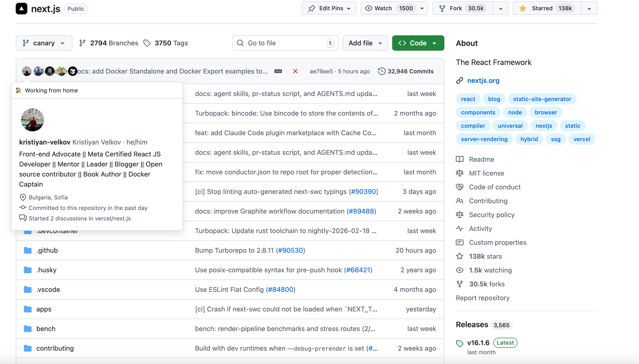Open the canary branch dropdown
Image resolution: width=639 pixels, height=364 pixels.
pos(44,43)
